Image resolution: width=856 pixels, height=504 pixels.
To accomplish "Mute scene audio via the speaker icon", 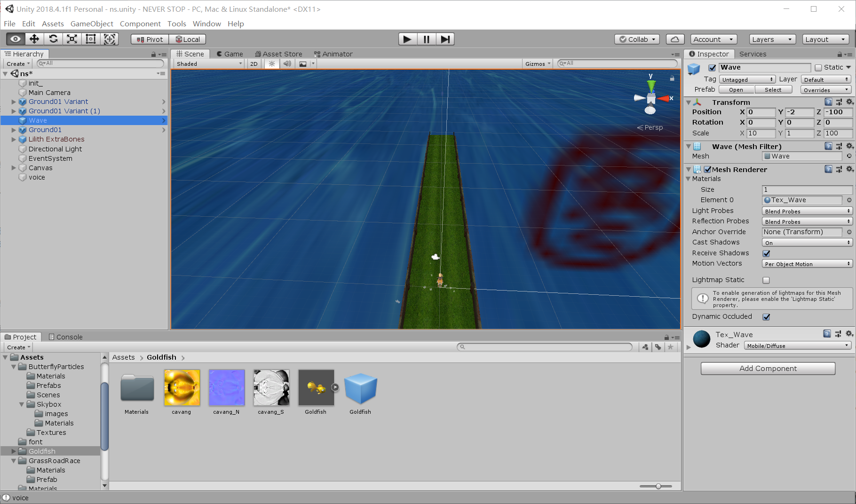I will coord(287,63).
